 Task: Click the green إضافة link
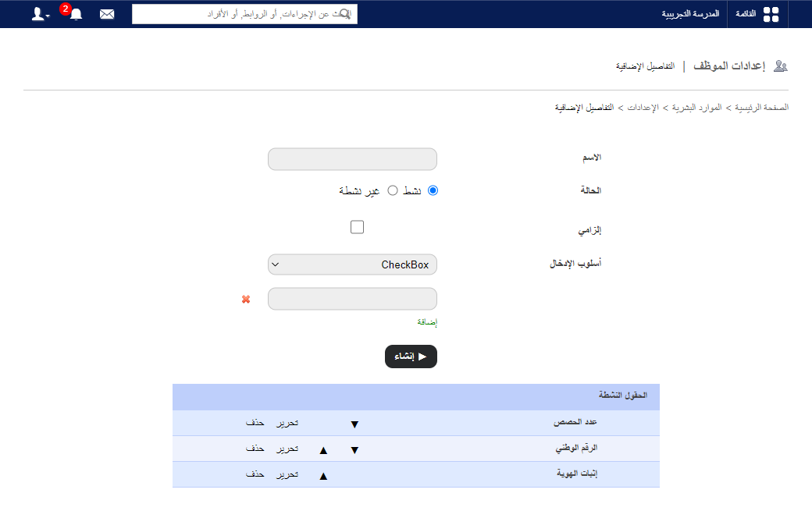tap(427, 322)
